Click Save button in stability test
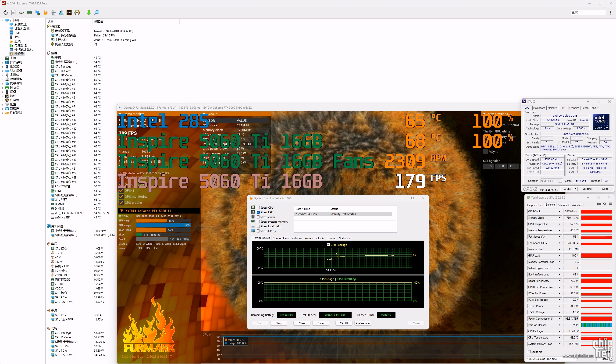The height and width of the screenshot is (364, 616). pos(321,323)
